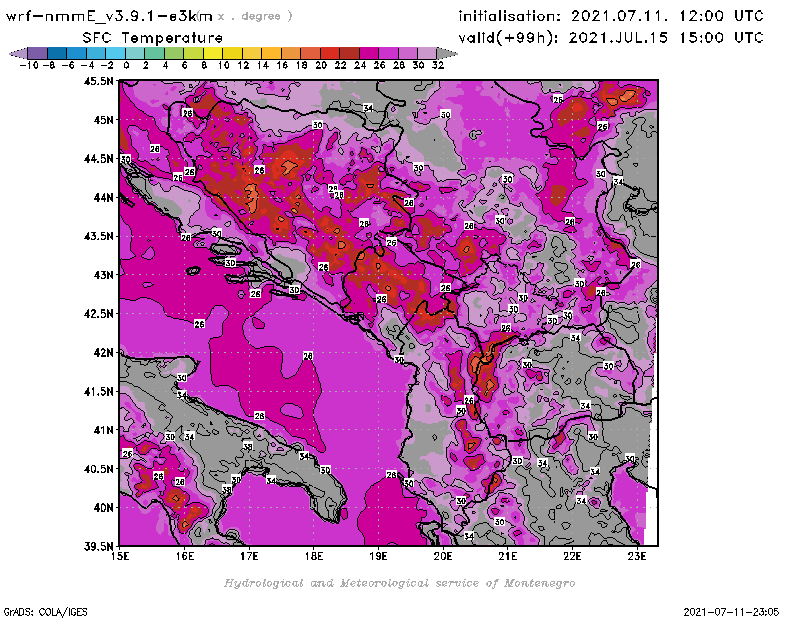
Task: Click the magenta swatch between 26 and 28
Action: coord(389,53)
